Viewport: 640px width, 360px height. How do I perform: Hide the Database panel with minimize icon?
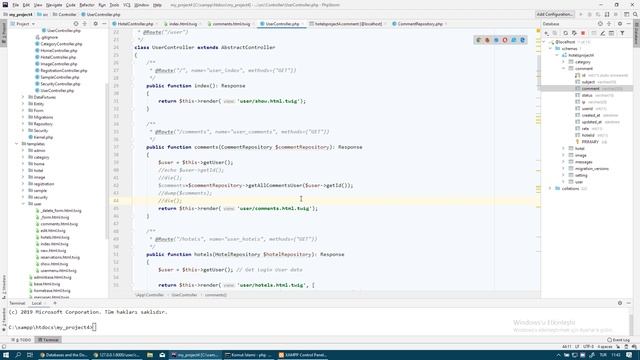coord(629,24)
